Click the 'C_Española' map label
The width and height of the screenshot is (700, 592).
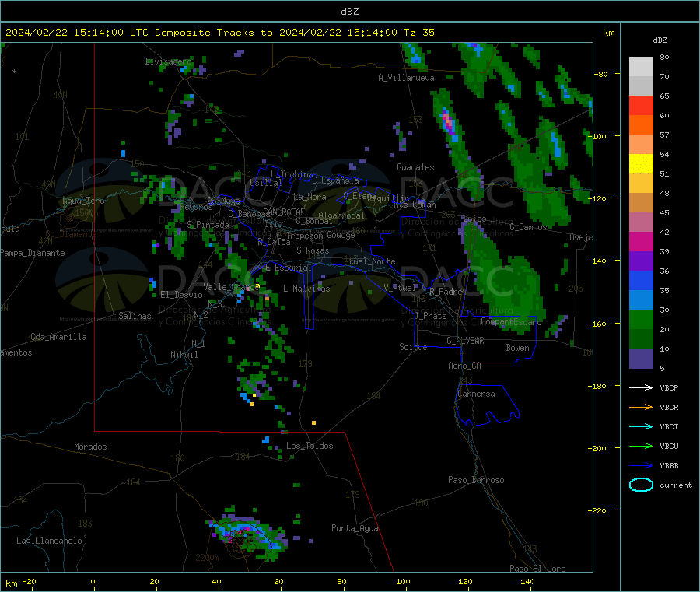(x=335, y=180)
